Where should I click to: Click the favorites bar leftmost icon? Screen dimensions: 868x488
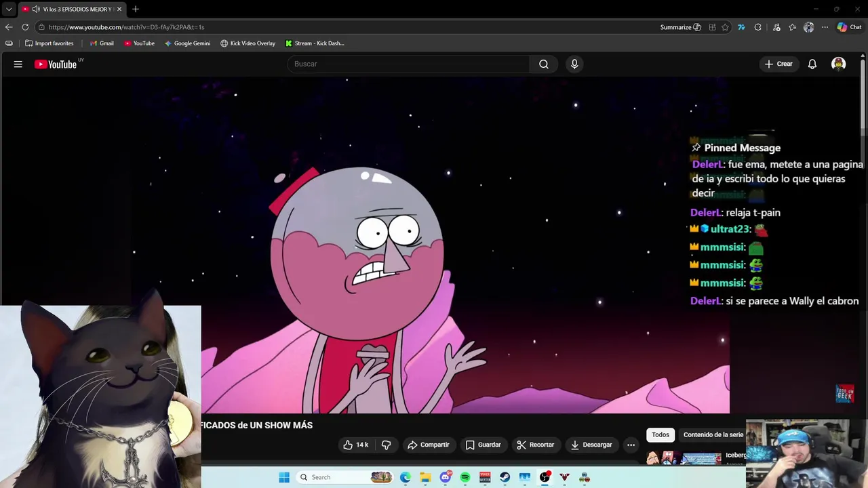(9, 43)
